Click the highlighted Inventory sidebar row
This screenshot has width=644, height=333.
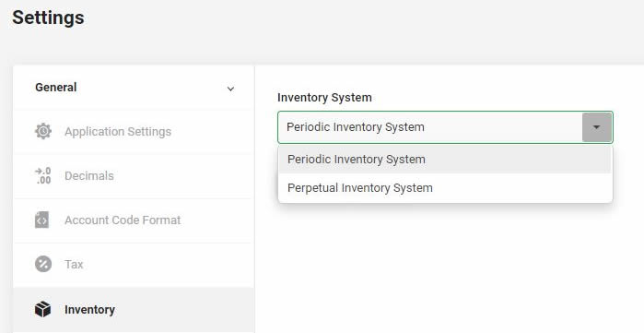coord(134,310)
